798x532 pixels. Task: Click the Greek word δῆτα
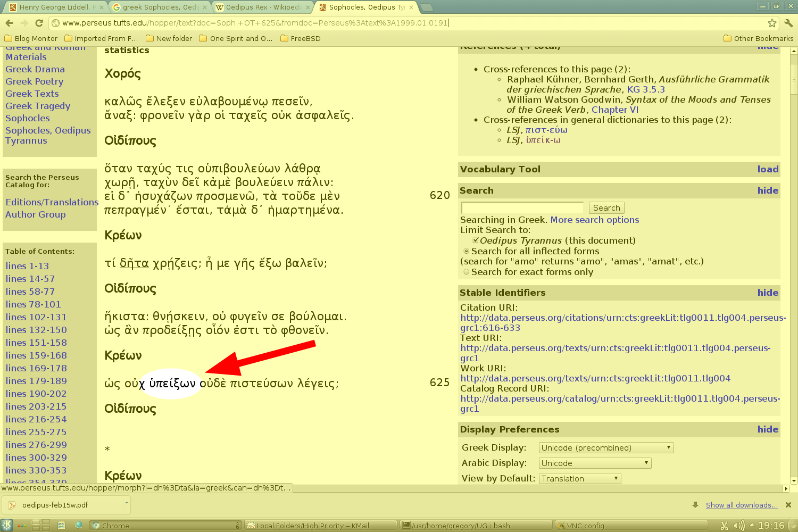[134, 263]
